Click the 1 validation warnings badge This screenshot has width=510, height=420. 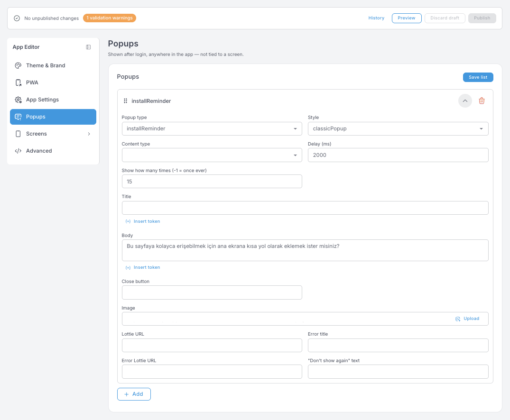pos(109,18)
